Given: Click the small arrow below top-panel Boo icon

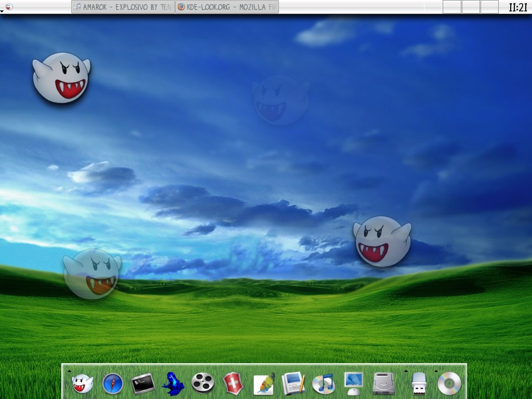Looking at the screenshot, I should pos(2,11).
